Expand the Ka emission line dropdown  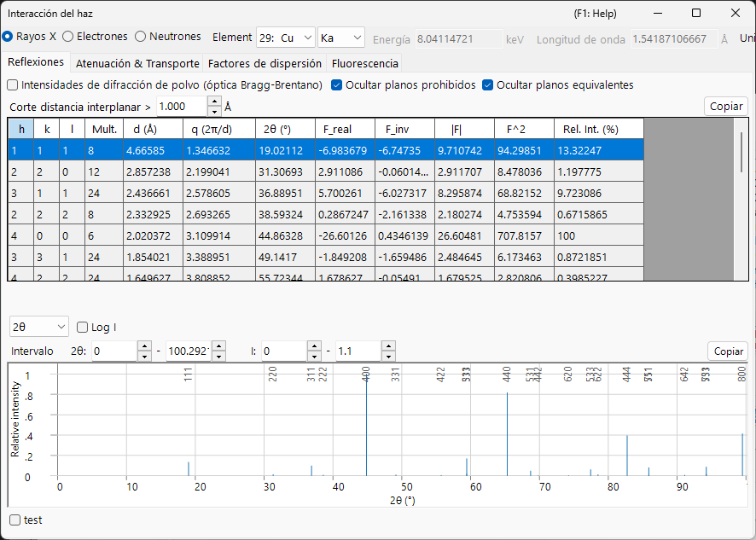340,38
